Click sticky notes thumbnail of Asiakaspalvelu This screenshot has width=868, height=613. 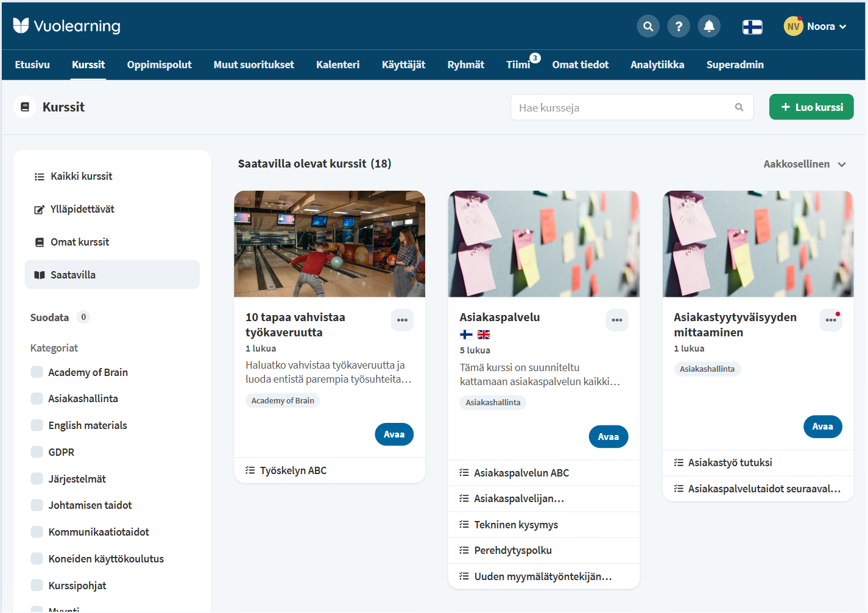coord(544,244)
